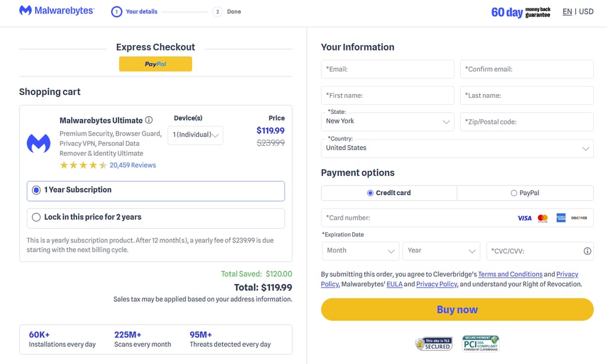The height and width of the screenshot is (364, 607).
Task: Select 1 Year Subscription option
Action: click(156, 191)
